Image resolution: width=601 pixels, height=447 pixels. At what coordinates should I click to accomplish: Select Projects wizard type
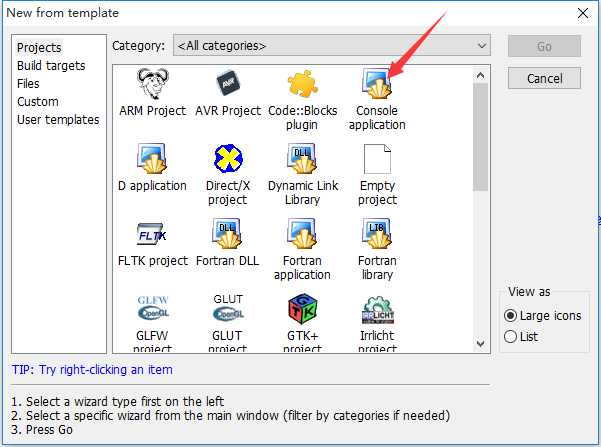pos(39,48)
